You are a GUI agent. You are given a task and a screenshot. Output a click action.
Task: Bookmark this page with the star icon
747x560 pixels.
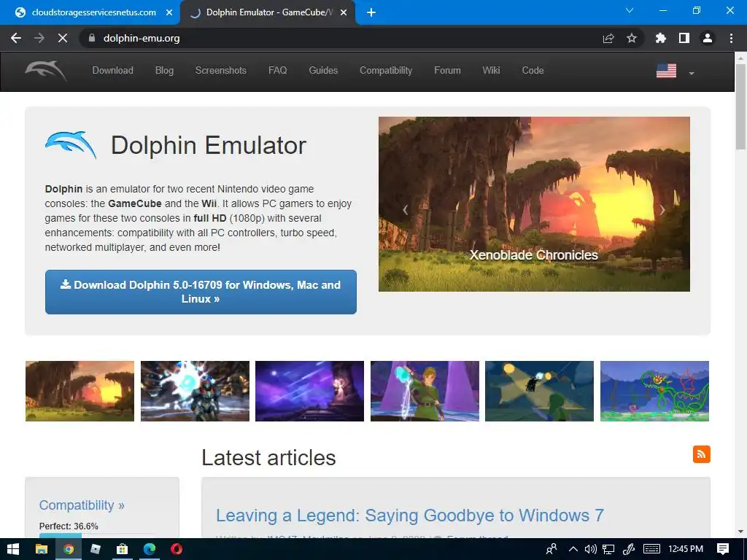tap(632, 38)
